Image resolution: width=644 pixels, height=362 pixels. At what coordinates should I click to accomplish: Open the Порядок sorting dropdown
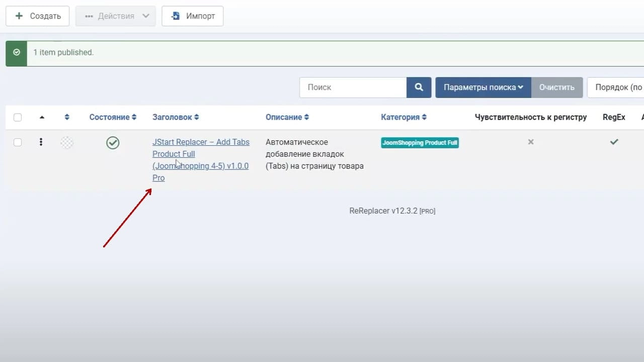(615, 87)
